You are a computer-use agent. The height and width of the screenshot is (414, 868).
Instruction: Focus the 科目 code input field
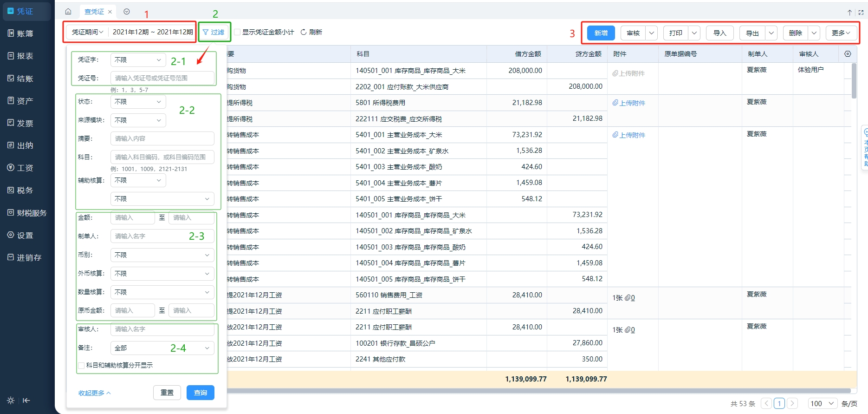point(162,157)
